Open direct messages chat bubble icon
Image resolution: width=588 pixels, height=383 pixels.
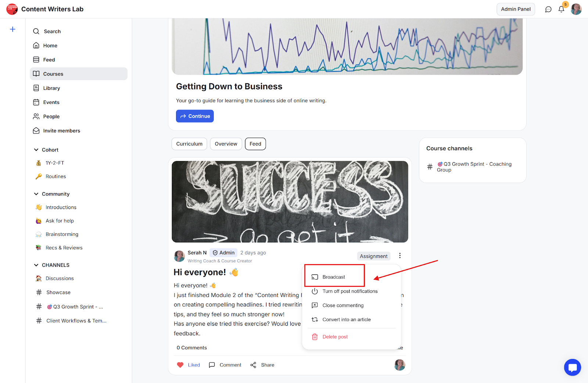pyautogui.click(x=548, y=9)
